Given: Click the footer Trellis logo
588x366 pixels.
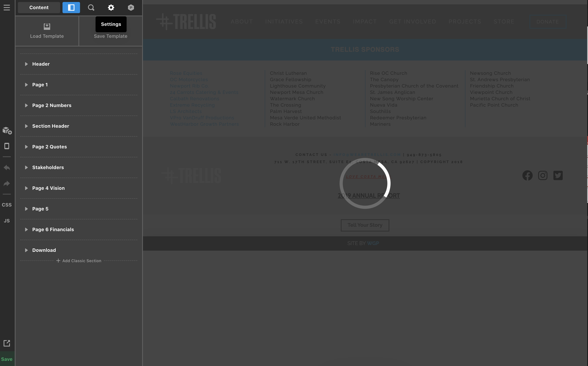Looking at the screenshot, I should tap(191, 175).
